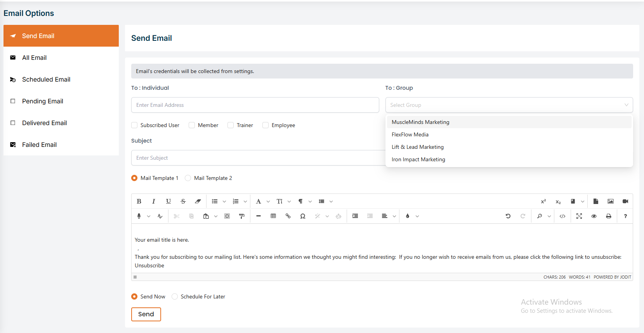Click the paste clipboard icon
Screen dimensions: 644x333
tap(206, 216)
